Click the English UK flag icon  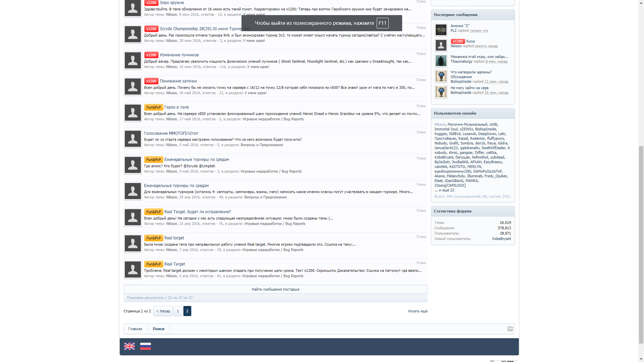129,346
